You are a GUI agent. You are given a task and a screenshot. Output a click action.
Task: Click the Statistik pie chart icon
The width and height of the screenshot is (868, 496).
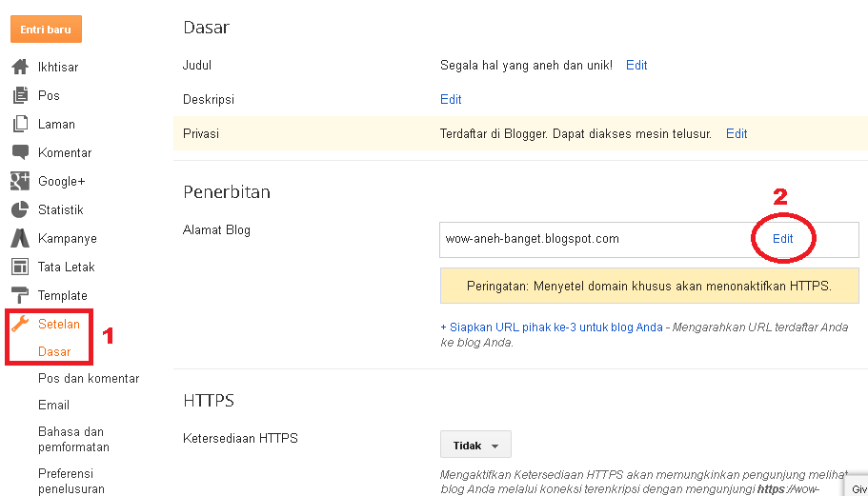[x=20, y=209]
